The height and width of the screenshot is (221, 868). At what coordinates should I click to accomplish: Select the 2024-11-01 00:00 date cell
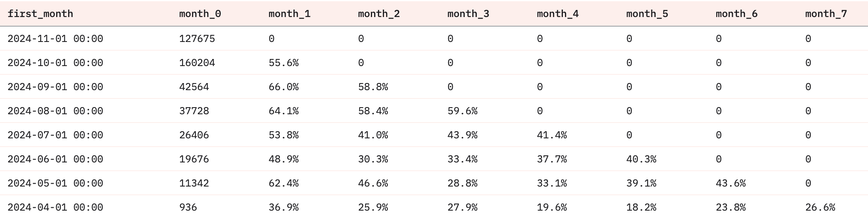(55, 39)
